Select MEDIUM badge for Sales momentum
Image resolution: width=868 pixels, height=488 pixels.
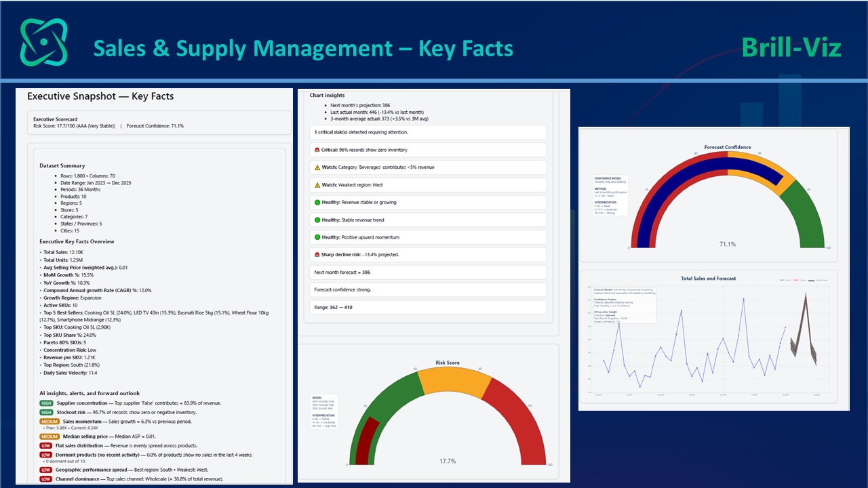pos(49,421)
